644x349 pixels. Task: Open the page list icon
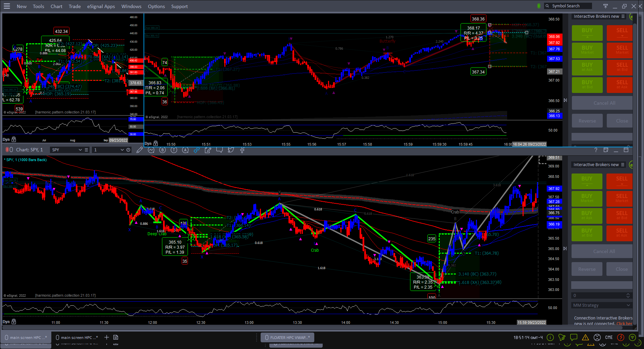(x=116, y=337)
